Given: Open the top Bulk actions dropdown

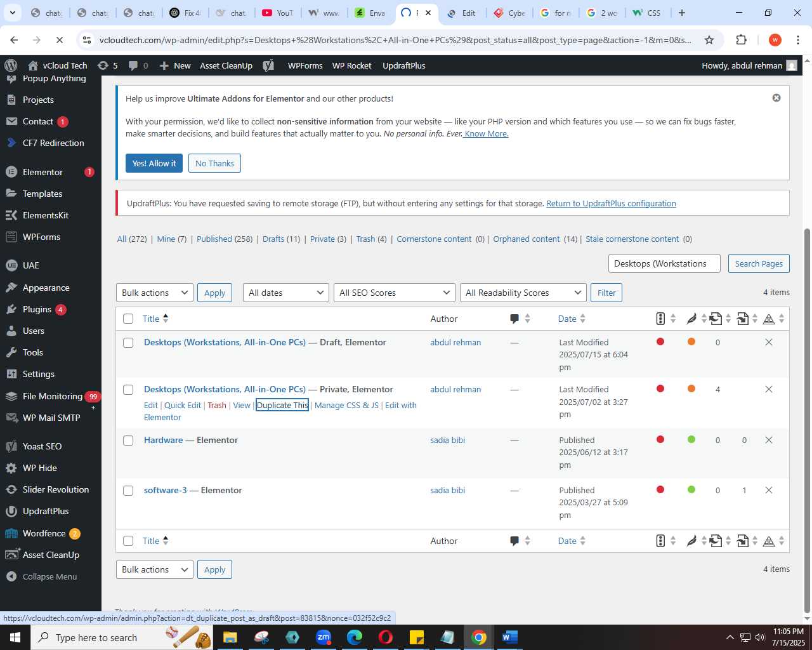Looking at the screenshot, I should tap(155, 293).
